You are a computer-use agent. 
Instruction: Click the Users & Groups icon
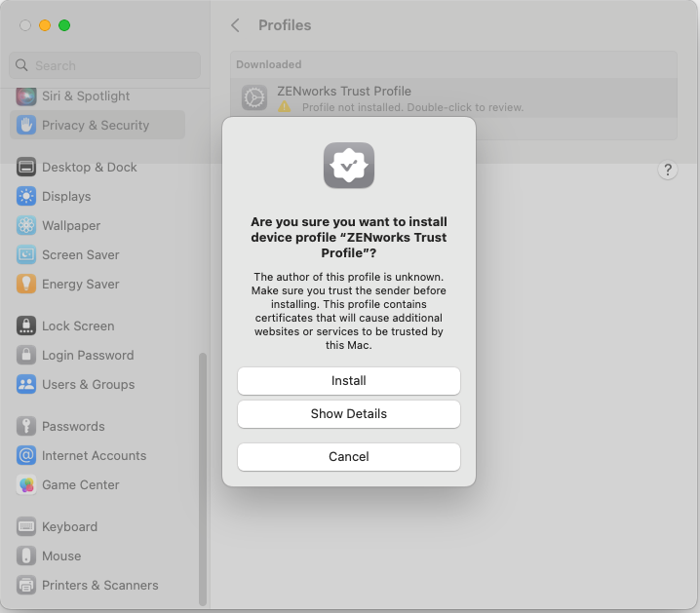point(26,385)
